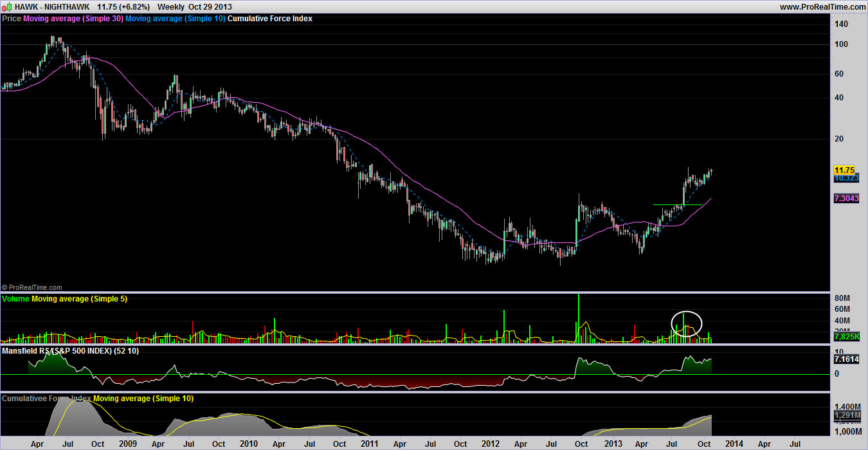
Task: Select the 'Price' label in chart header
Action: click(12, 19)
